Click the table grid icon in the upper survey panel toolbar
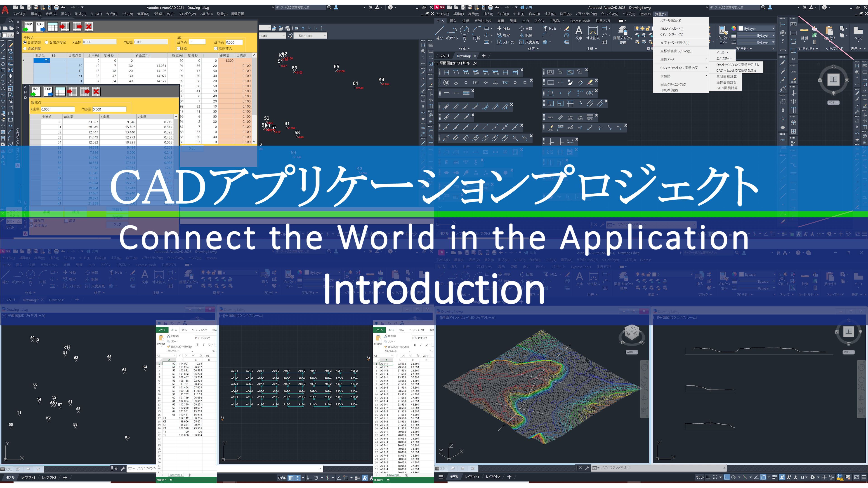 tap(53, 27)
